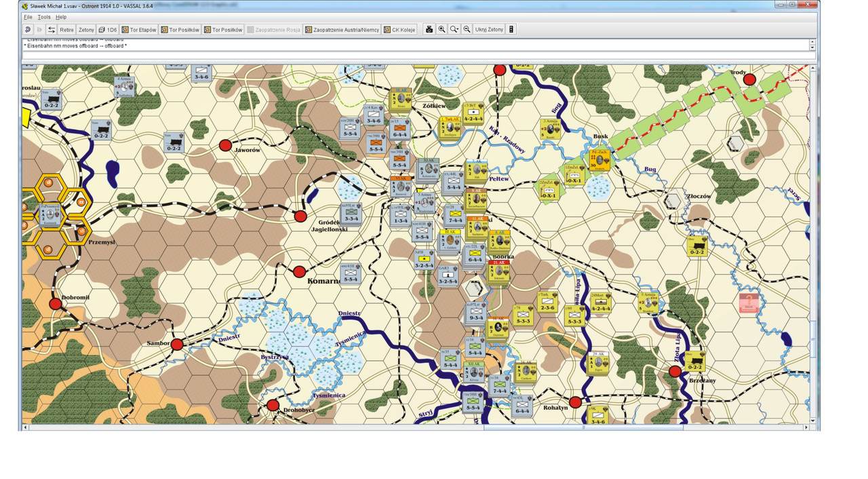
Task: Select the VI AK corps counter
Action: point(401,187)
